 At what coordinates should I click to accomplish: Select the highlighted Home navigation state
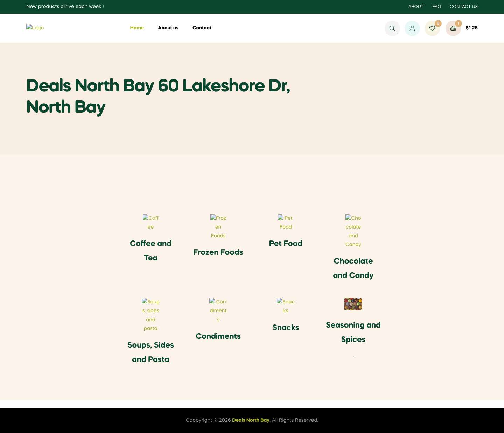pos(137,28)
